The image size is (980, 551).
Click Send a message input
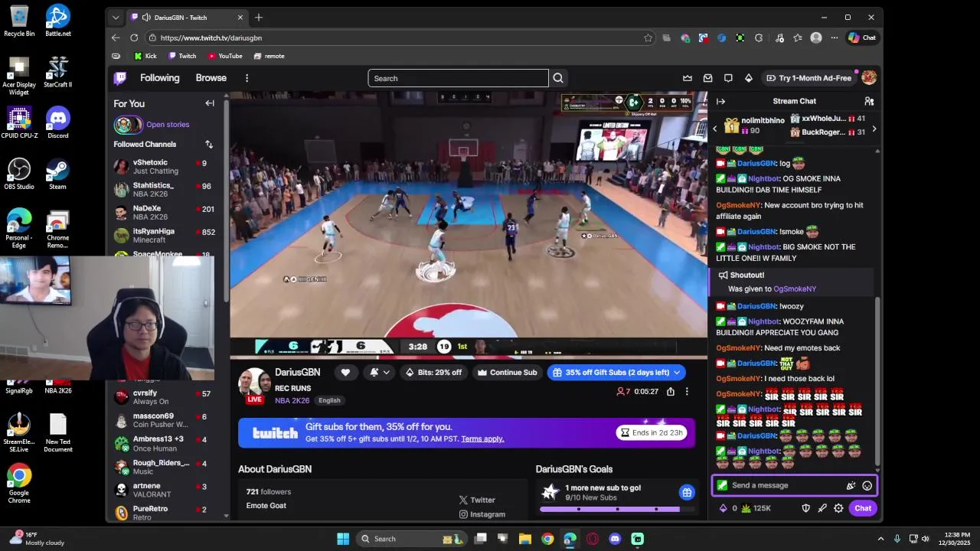coord(795,485)
